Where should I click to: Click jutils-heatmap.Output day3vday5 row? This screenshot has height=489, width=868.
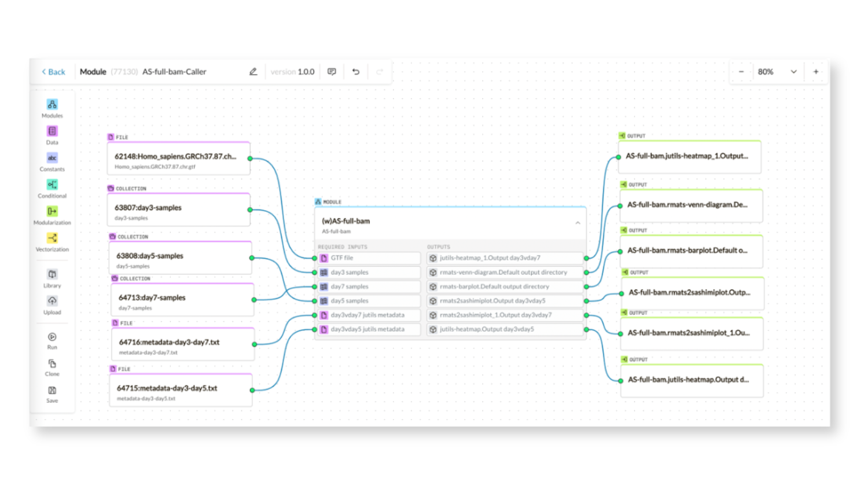point(505,329)
